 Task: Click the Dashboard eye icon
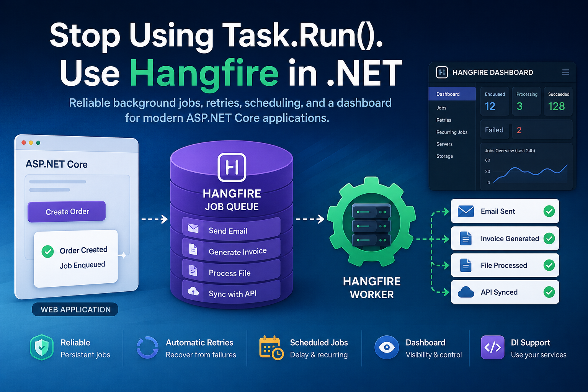point(387,347)
